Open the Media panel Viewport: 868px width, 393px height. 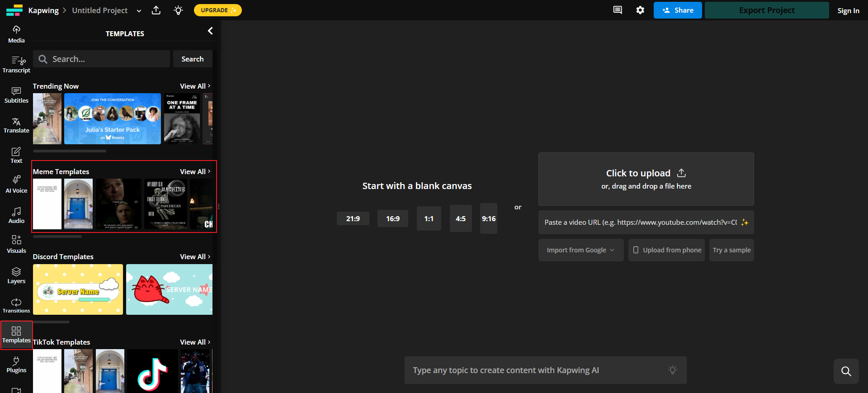pos(16,34)
